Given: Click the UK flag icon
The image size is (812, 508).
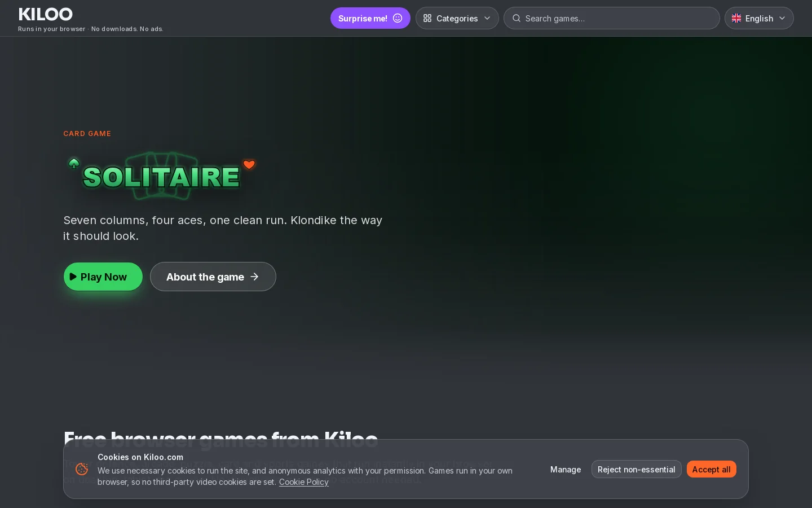Looking at the screenshot, I should point(736,18).
